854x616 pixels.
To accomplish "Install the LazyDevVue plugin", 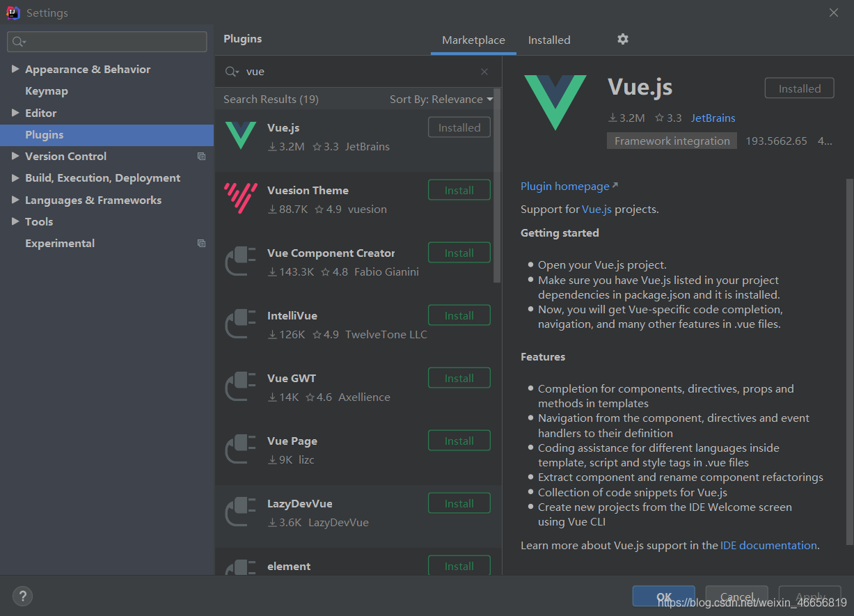I will [x=459, y=503].
